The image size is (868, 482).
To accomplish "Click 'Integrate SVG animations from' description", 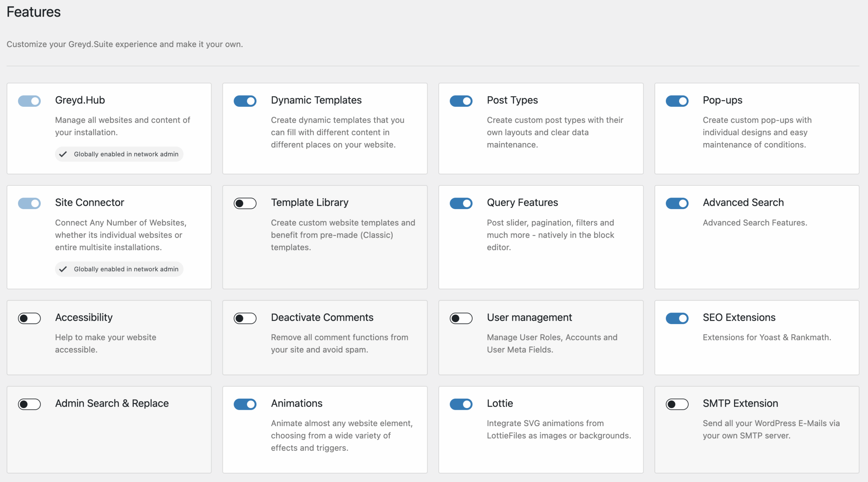I will coord(559,429).
